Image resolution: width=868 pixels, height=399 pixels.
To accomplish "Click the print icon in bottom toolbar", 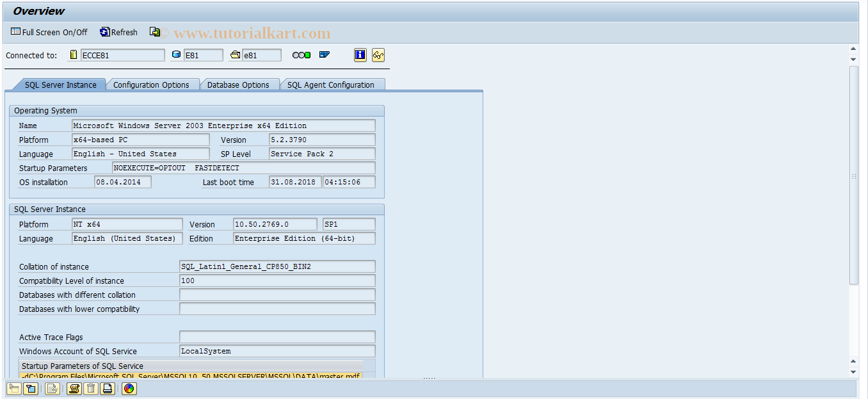I will tap(108, 388).
